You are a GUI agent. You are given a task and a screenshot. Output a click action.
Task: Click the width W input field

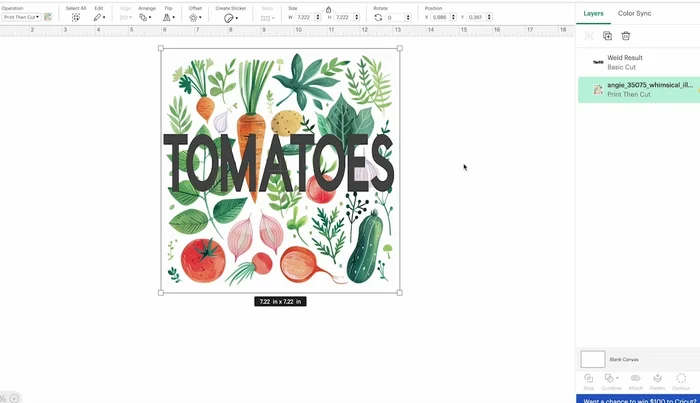point(304,17)
